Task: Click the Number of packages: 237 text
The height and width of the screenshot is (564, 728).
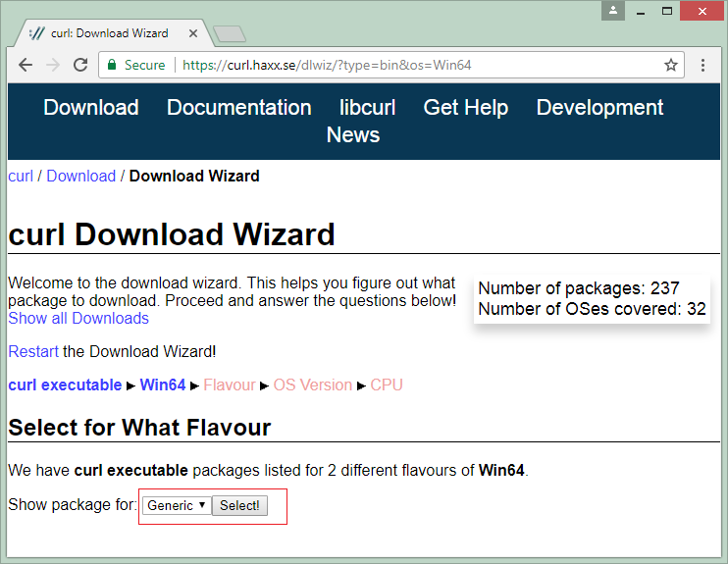Action: point(579,288)
